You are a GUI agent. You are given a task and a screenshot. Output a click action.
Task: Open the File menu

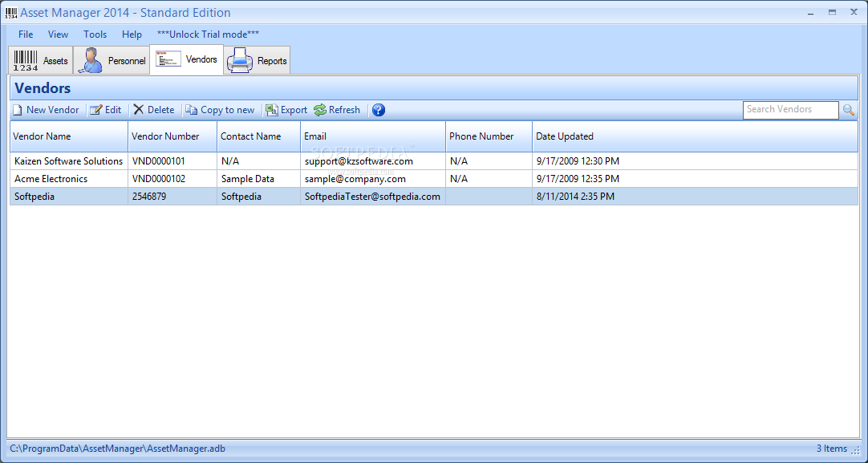(26, 35)
